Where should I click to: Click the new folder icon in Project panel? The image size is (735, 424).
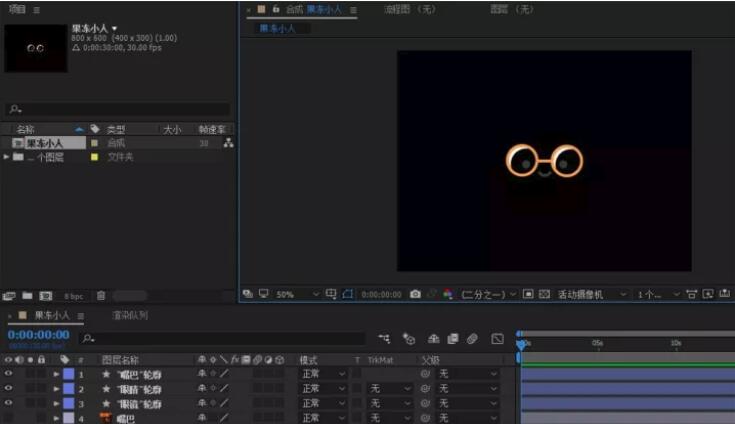pos(27,296)
